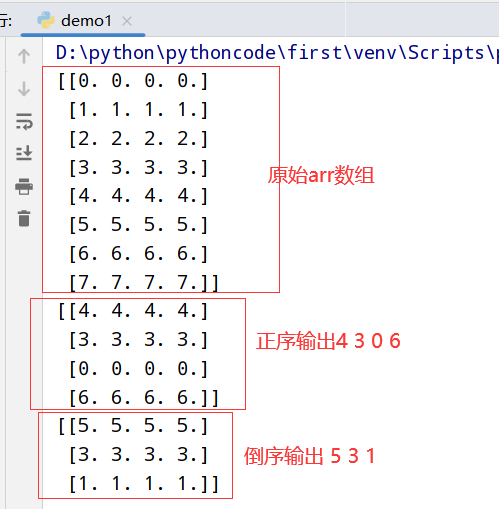Screen dimensions: 499x509
Task: Toggle scroll to end icon
Action: tap(24, 153)
